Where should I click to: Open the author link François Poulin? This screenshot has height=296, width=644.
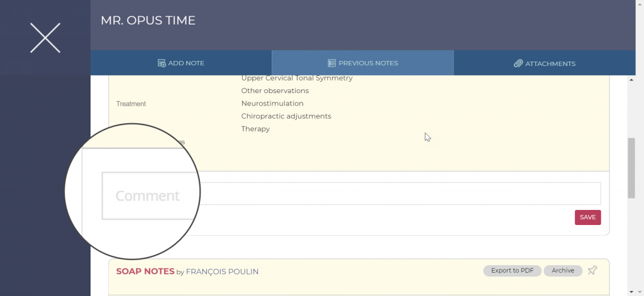pos(222,271)
